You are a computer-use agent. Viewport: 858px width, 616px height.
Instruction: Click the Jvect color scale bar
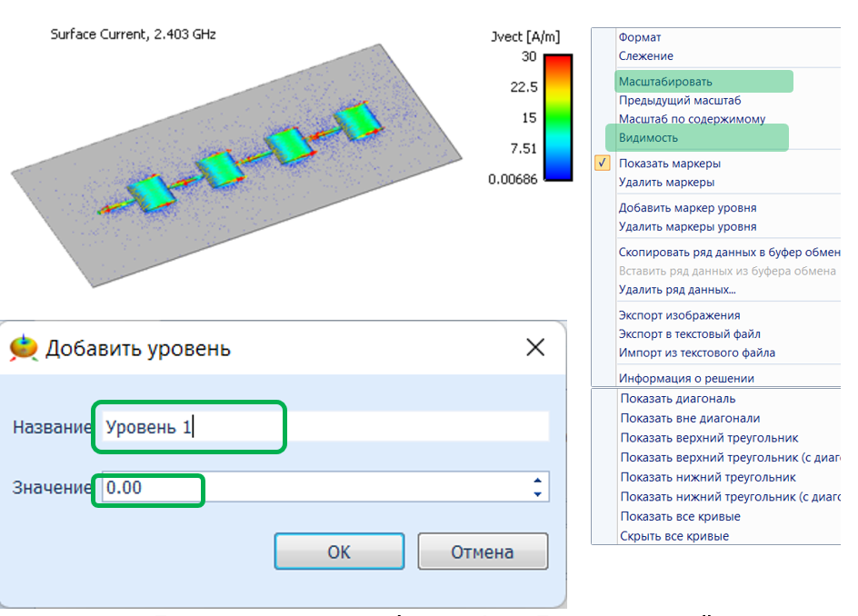(557, 118)
